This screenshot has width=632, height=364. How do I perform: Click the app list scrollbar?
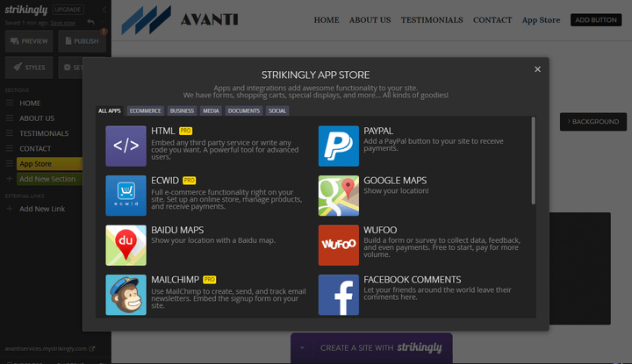pyautogui.click(x=534, y=161)
